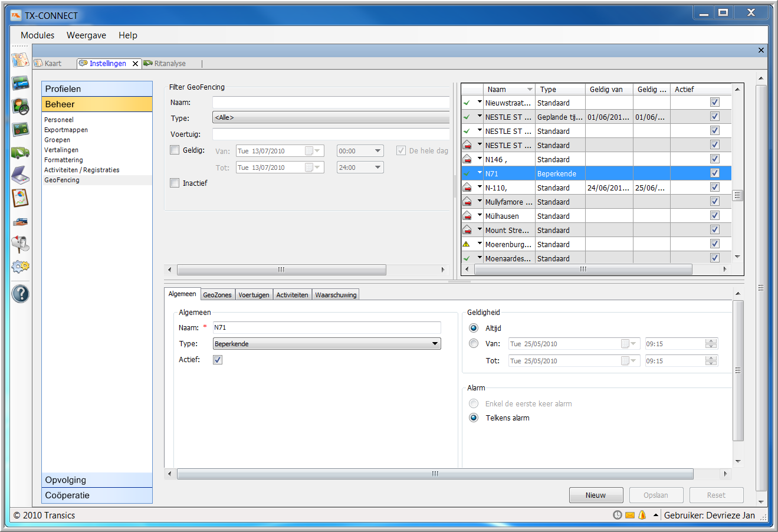The width and height of the screenshot is (778, 532).
Task: Select the Van validity radio button
Action: pyautogui.click(x=474, y=343)
